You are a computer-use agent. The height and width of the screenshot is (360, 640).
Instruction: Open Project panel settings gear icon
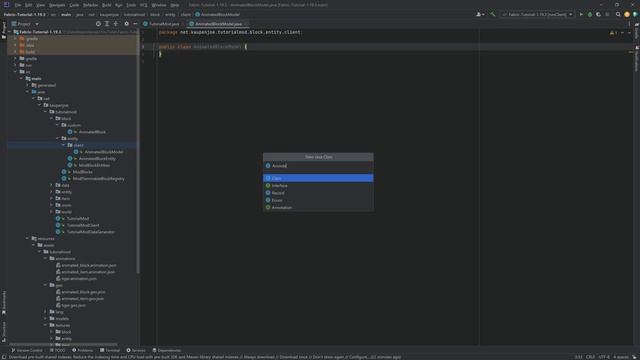tap(127, 24)
